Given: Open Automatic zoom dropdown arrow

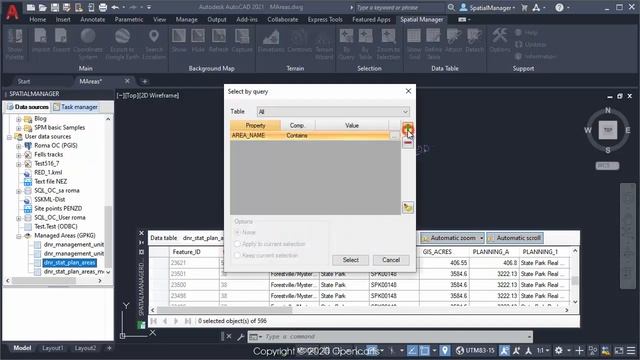Looking at the screenshot, I should (x=482, y=238).
